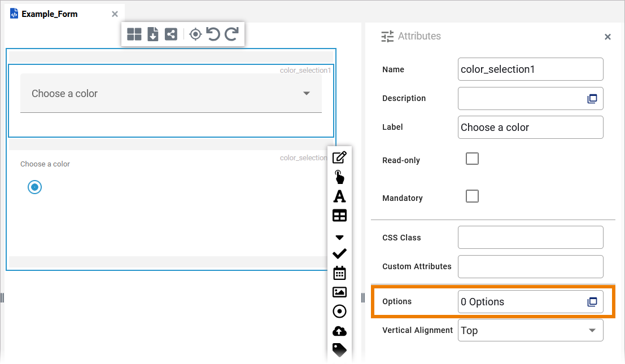Open the Description expand editor icon

592,99
